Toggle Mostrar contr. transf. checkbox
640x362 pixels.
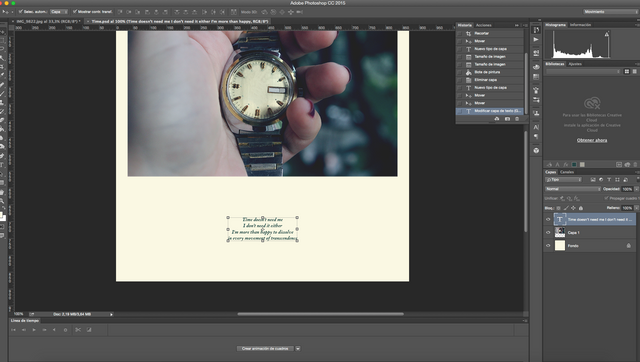tap(75, 11)
